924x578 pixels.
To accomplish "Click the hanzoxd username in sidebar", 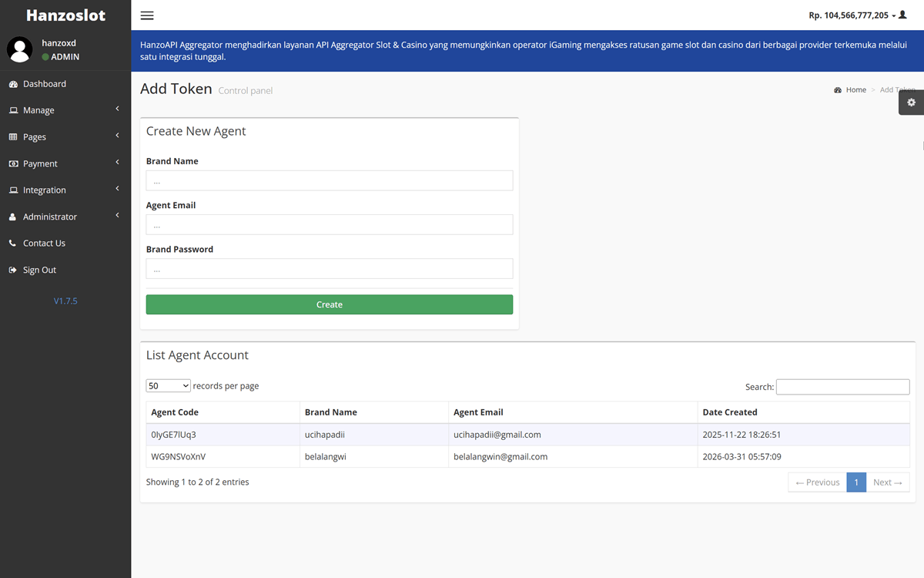I will pos(59,43).
